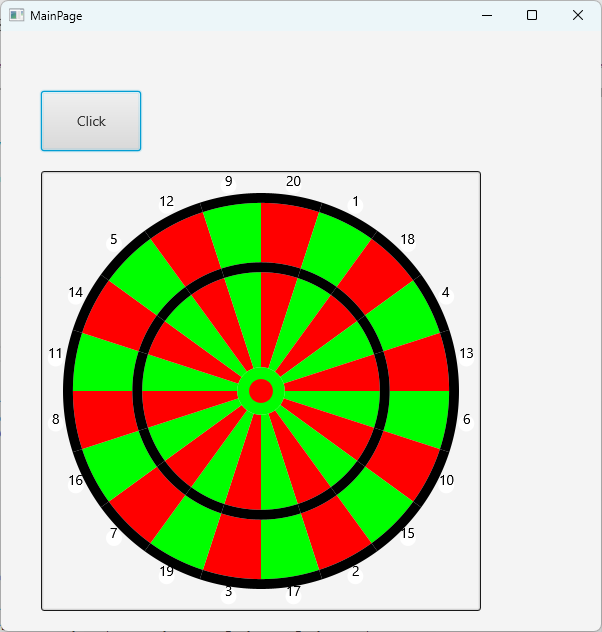Pick the number 16 label
This screenshot has height=632, width=602.
(75, 480)
